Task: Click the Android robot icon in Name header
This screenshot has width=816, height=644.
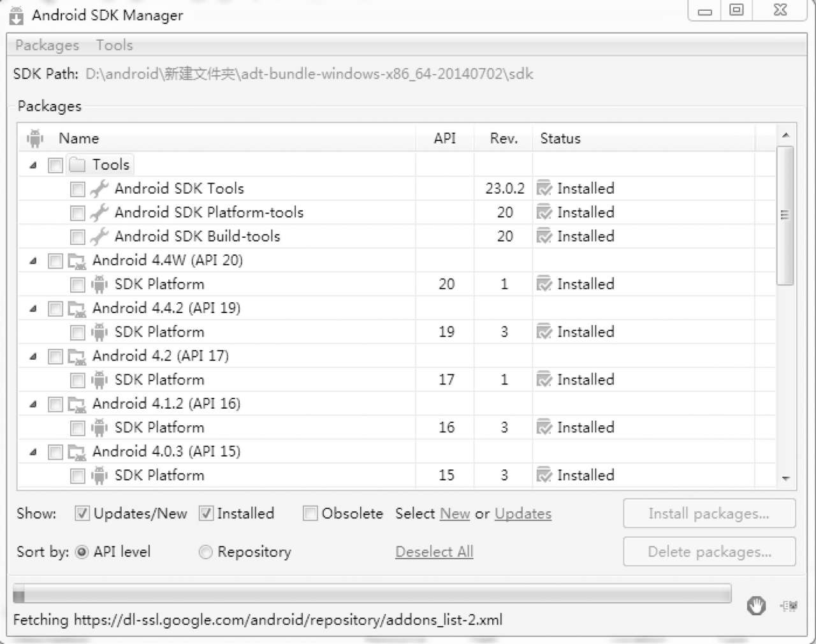Action: [x=35, y=138]
